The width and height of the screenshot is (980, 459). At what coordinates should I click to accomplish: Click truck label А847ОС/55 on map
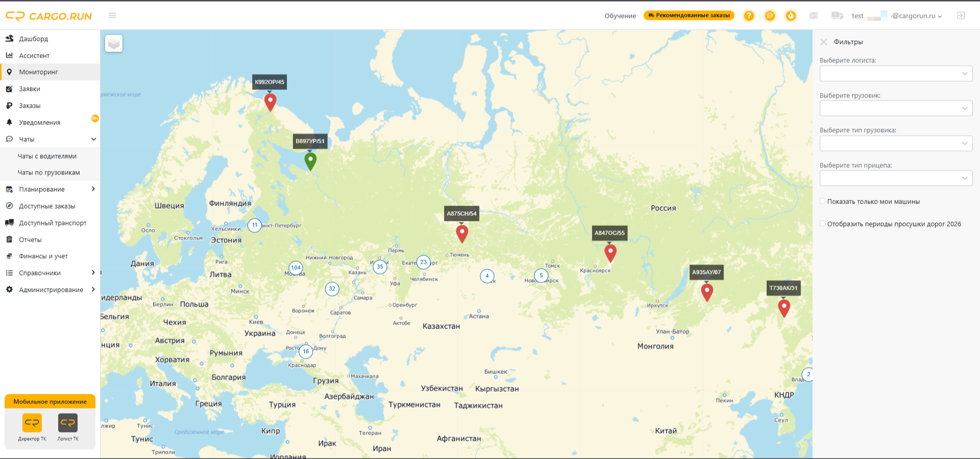tap(609, 233)
